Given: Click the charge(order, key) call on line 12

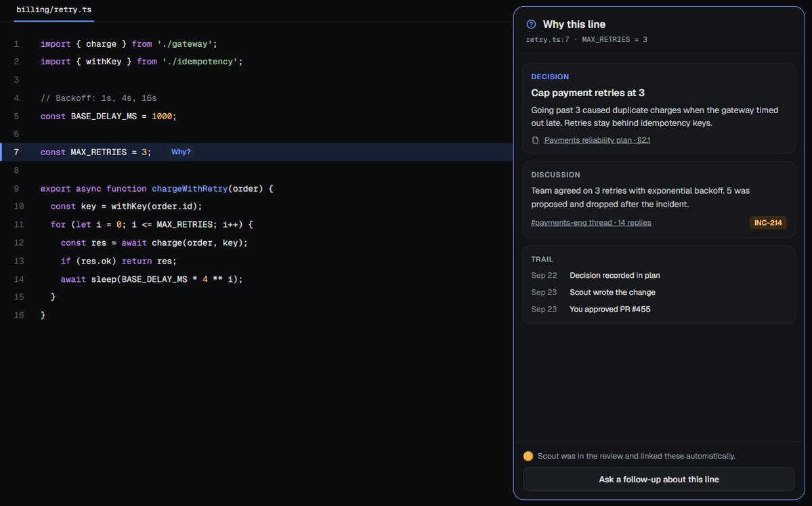Looking at the screenshot, I should (197, 243).
